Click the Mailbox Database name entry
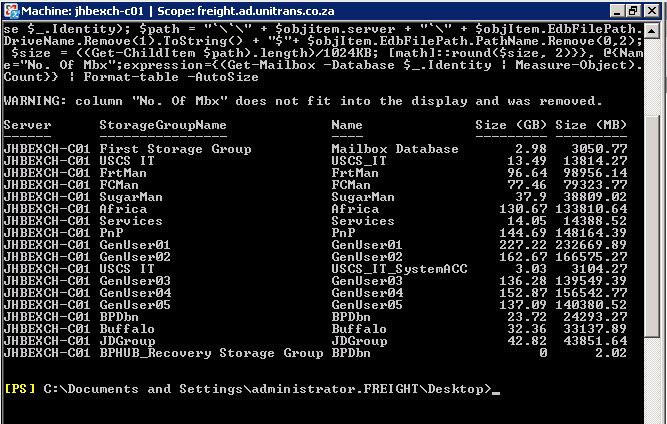667x424 pixels. click(395, 149)
